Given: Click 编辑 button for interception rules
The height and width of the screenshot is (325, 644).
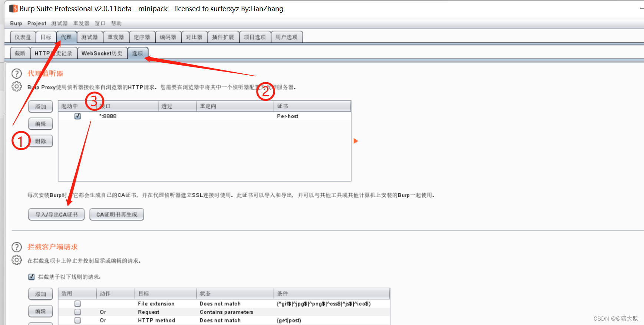Looking at the screenshot, I should [x=40, y=311].
